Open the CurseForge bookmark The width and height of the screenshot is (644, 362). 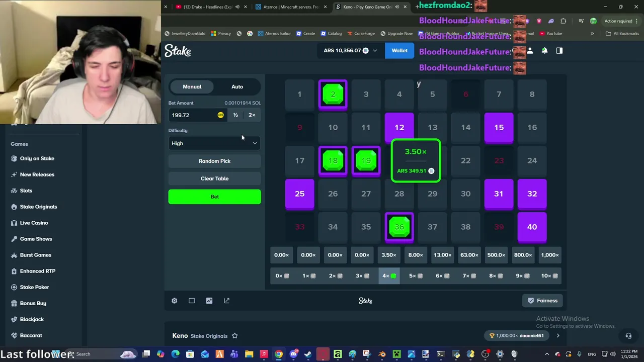click(x=360, y=33)
